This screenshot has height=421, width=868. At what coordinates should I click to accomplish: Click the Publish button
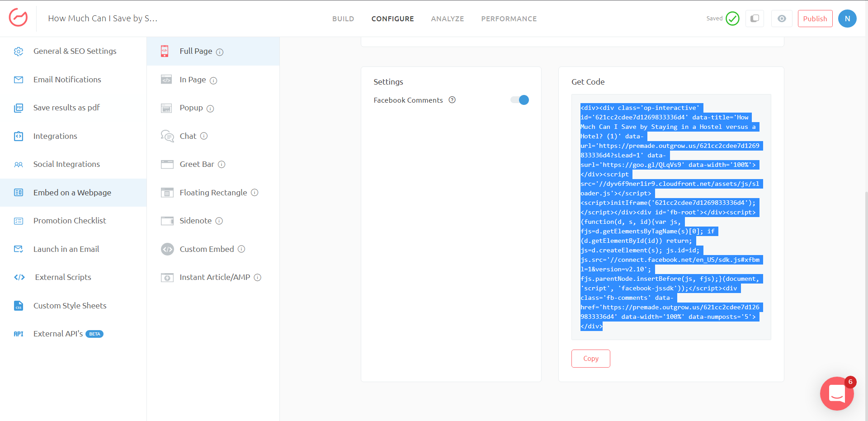(x=815, y=19)
